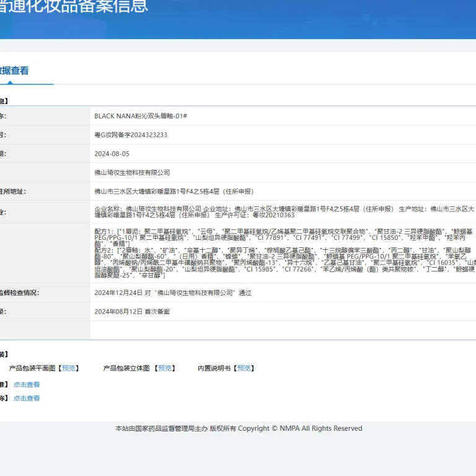Select address 佛山市三水区大塘镇彩暖星路1号F4之5栋4层（住所申报） in its own row
The height and width of the screenshot is (476, 476).
coord(174,192)
